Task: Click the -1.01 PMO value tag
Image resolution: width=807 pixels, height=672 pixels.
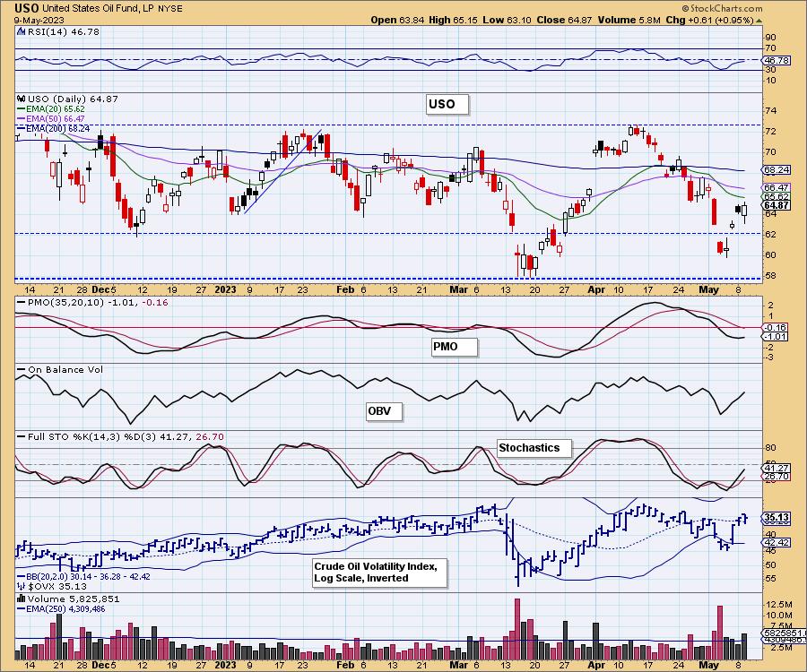Action: (776, 336)
